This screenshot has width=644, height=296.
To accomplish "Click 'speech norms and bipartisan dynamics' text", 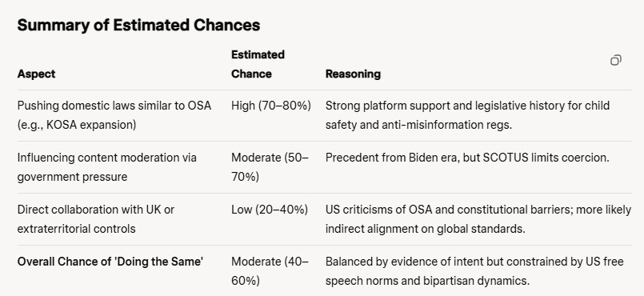I will point(427,281).
